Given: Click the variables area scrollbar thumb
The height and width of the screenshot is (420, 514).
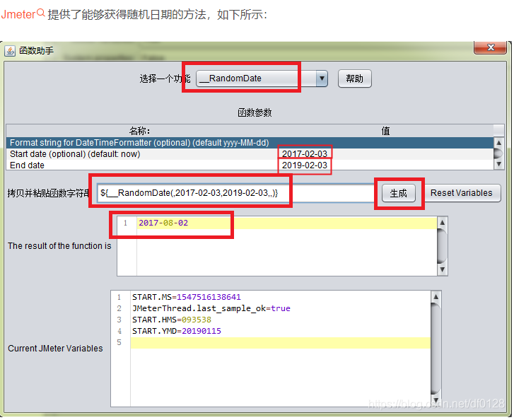Looking at the screenshot, I should pos(436,348).
